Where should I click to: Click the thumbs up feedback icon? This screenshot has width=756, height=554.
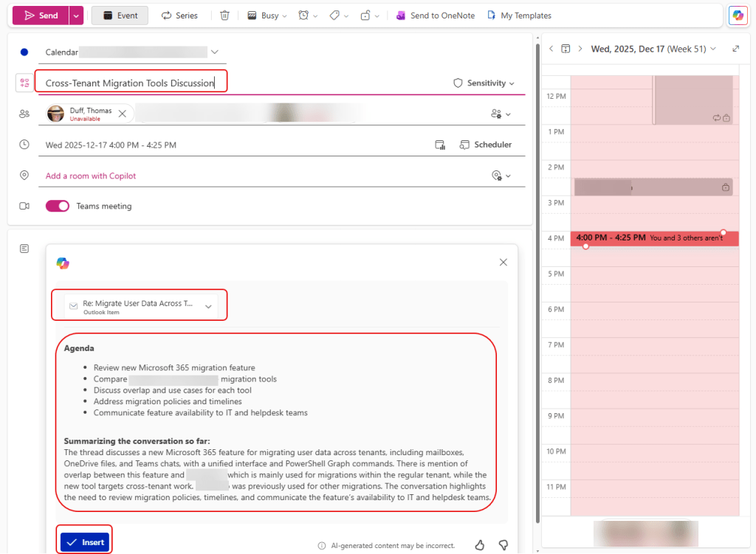[x=480, y=545]
